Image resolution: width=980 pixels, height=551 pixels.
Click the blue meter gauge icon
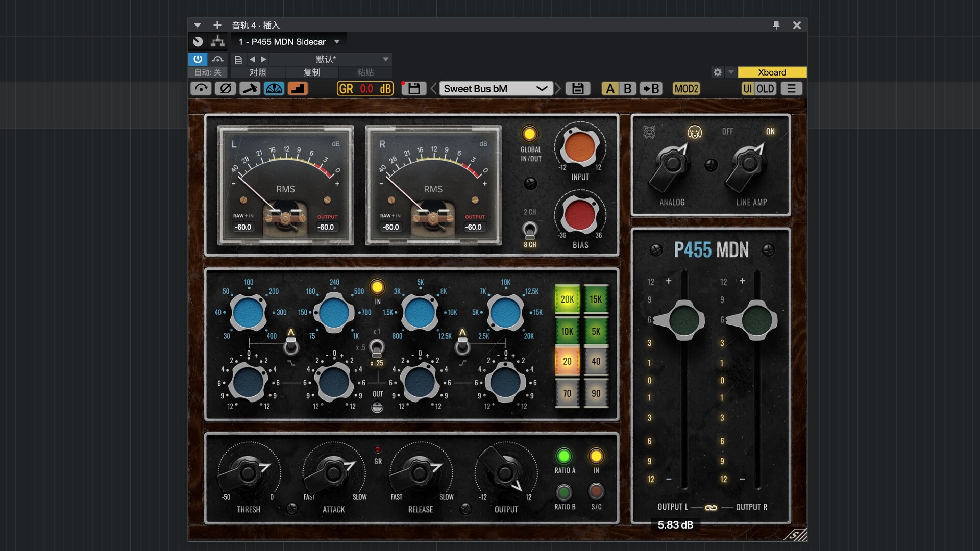pyautogui.click(x=274, y=89)
